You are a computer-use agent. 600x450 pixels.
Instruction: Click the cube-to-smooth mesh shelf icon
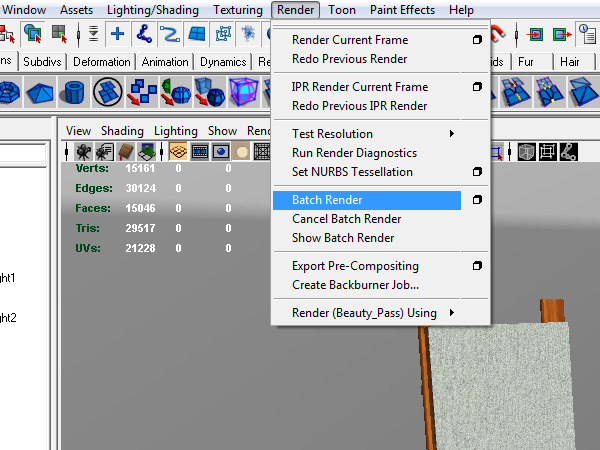point(210,92)
